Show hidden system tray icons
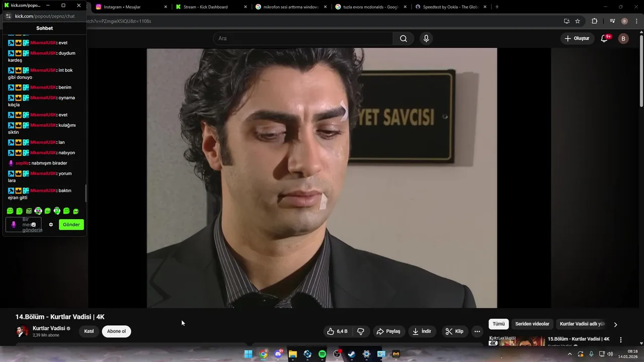The height and width of the screenshot is (362, 644). (570, 354)
